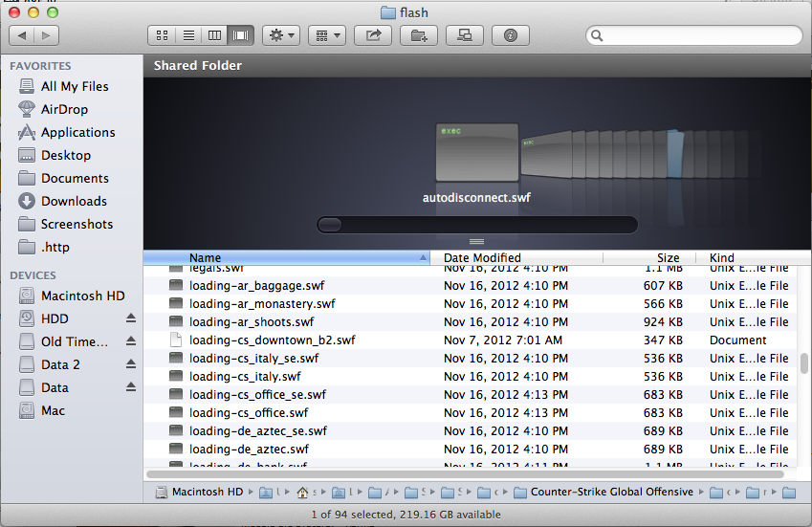Select loading-cs_italy_se.swf file

(471, 359)
